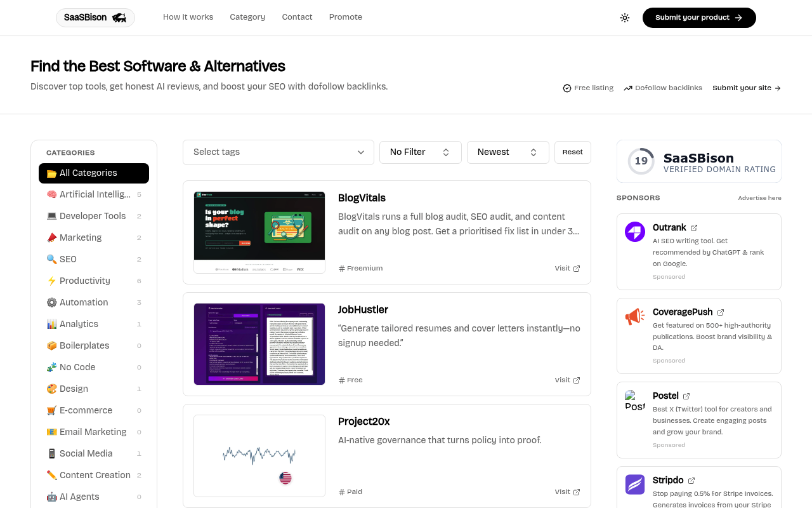Open the Project20x listing title
812x508 pixels.
pos(364,422)
